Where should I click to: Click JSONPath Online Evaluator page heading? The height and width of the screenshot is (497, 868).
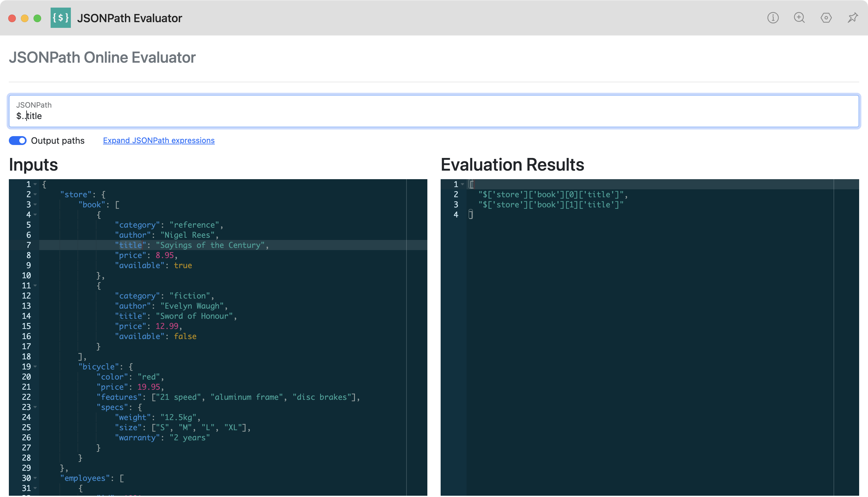click(102, 57)
